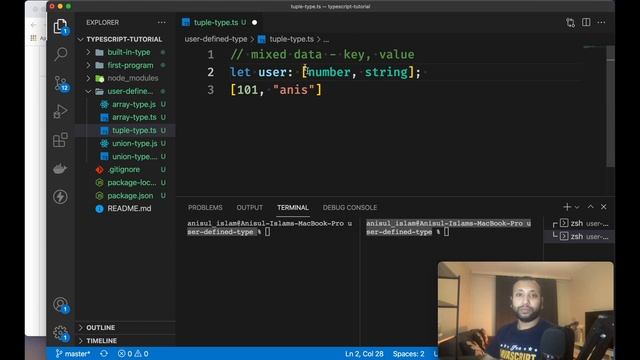
Task: Switch to the TERMINAL tab
Action: coord(293,207)
